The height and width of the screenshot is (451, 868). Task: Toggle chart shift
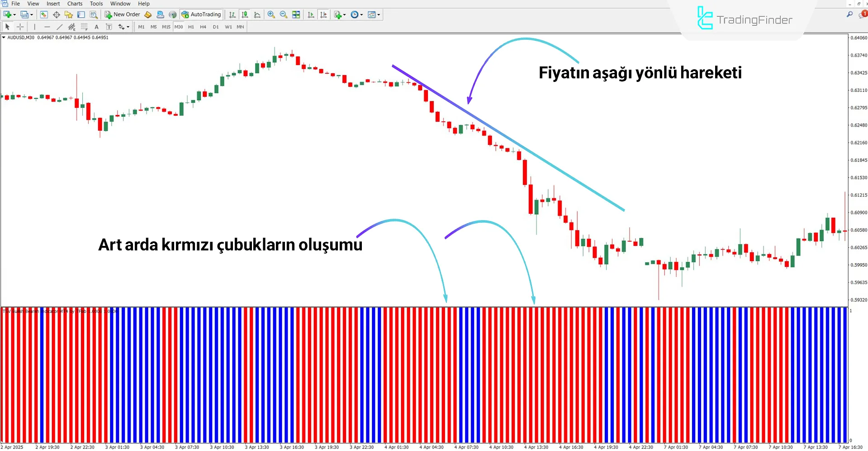[323, 14]
